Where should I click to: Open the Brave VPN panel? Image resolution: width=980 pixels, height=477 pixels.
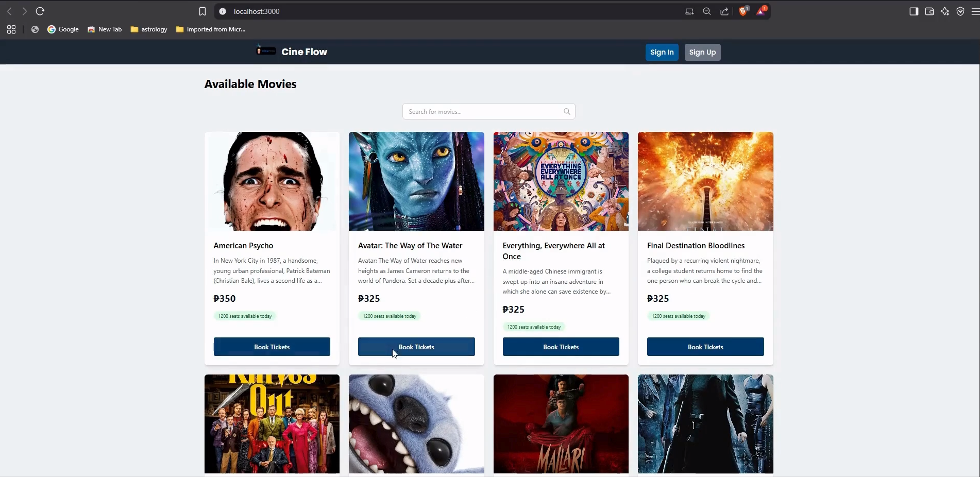960,11
